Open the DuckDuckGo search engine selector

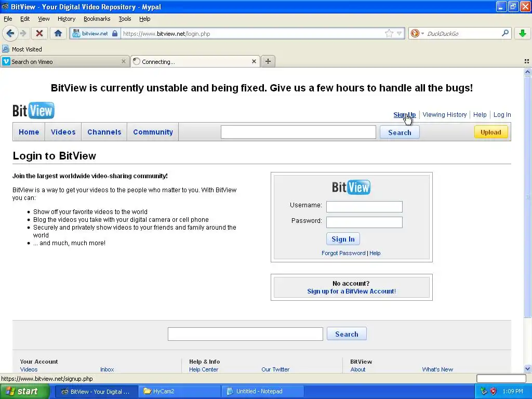coord(417,33)
